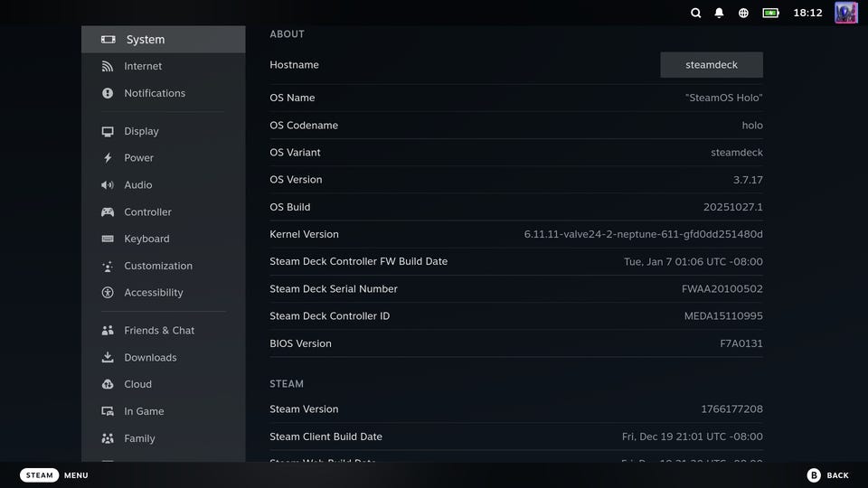This screenshot has width=868, height=488.
Task: Open Accessibility settings
Action: tap(164, 292)
